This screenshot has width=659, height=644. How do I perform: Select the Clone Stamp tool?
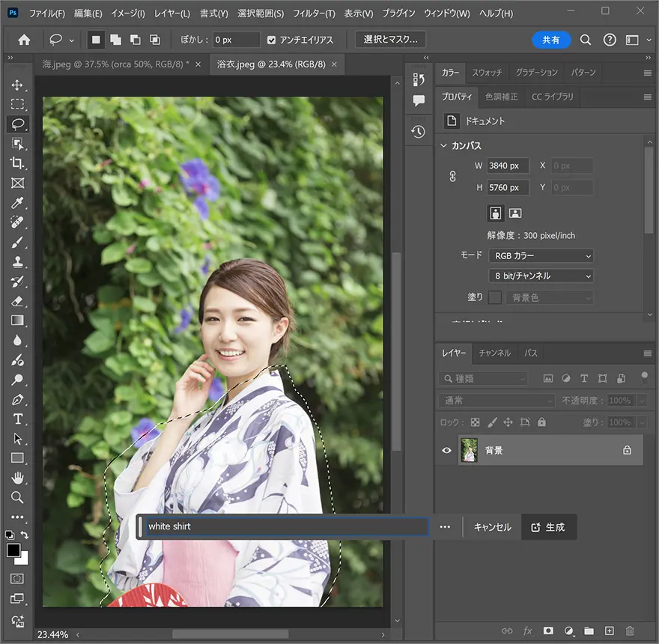17,262
